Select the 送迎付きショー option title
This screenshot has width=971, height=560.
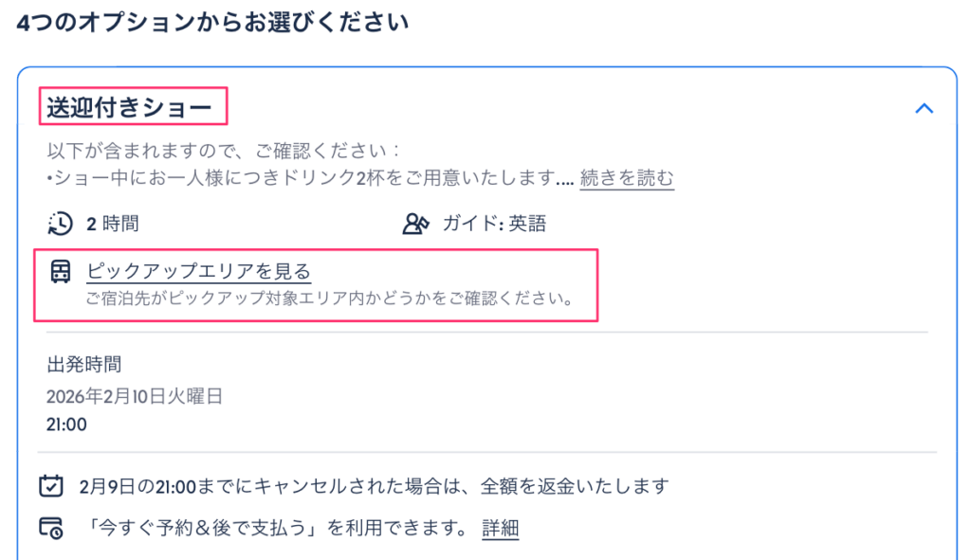pyautogui.click(x=129, y=108)
